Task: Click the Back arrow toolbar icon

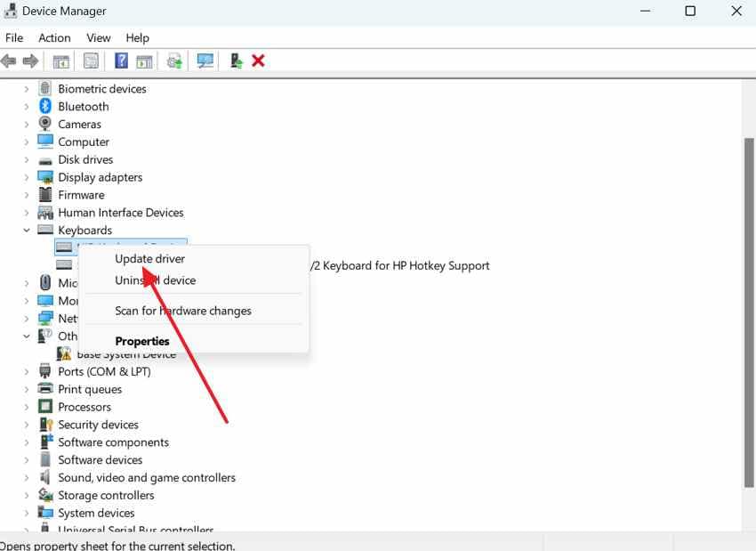Action: (x=9, y=61)
